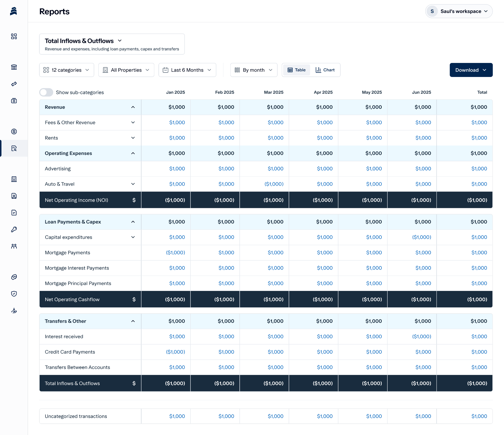Open Saul's workspace switcher

pyautogui.click(x=459, y=11)
